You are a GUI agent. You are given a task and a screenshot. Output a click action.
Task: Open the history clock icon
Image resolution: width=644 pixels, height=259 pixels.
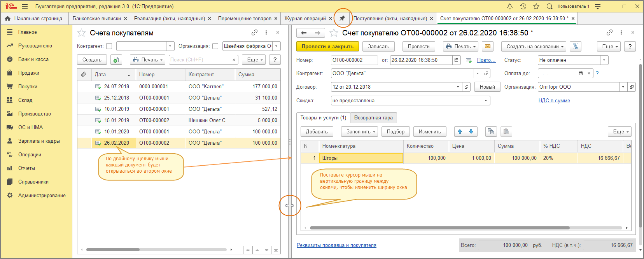523,6
